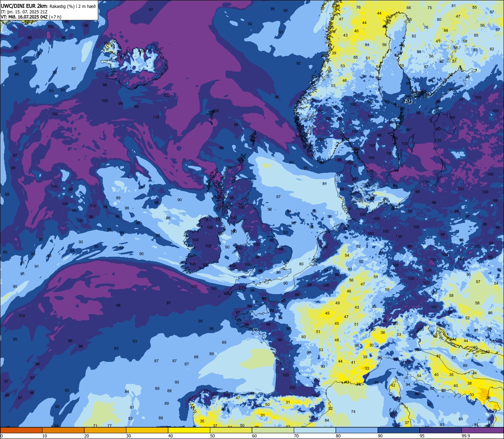Click the purple above-99.9% legend swatch
Screen dimensions: 504x439
tap(482, 430)
